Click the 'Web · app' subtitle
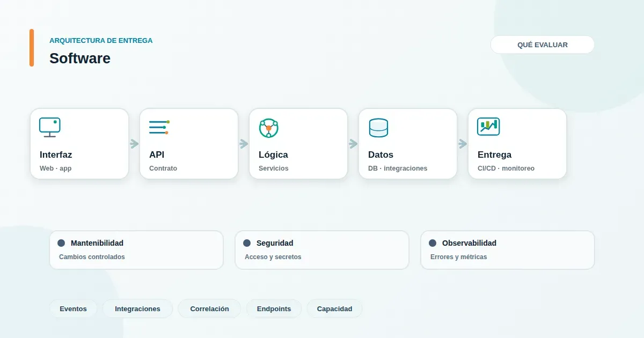 (55, 168)
